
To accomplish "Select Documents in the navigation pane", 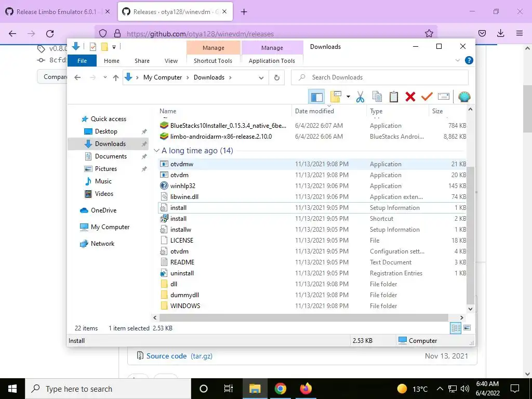I will 111,156.
